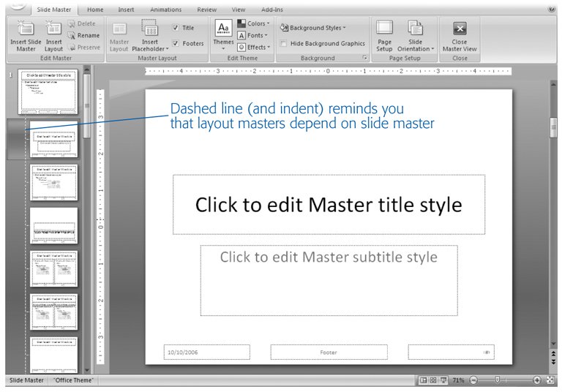Expand the Background Styles dropdown
Image resolution: width=562 pixels, height=392 pixels.
(x=312, y=28)
